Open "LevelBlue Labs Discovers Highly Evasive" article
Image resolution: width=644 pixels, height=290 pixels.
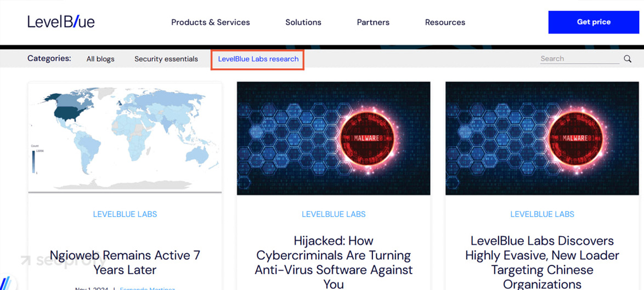tap(542, 263)
